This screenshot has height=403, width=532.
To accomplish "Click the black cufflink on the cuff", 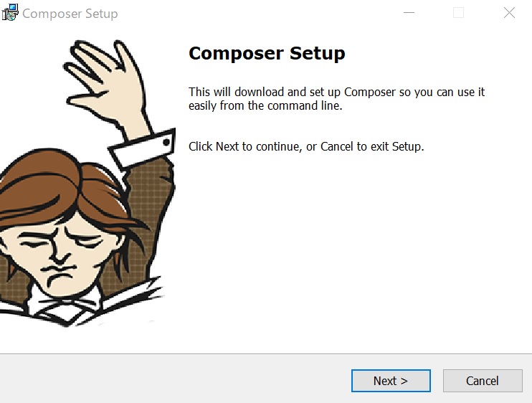I will point(166,142).
